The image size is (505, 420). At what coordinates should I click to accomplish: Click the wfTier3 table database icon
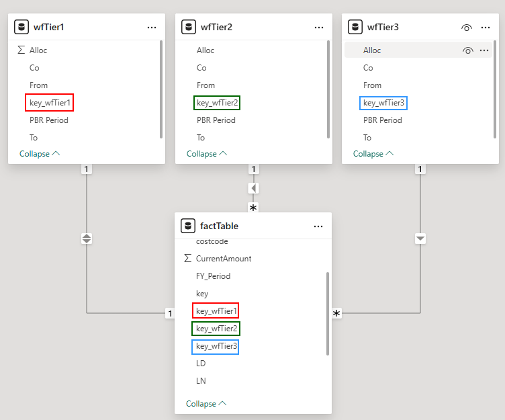click(355, 27)
